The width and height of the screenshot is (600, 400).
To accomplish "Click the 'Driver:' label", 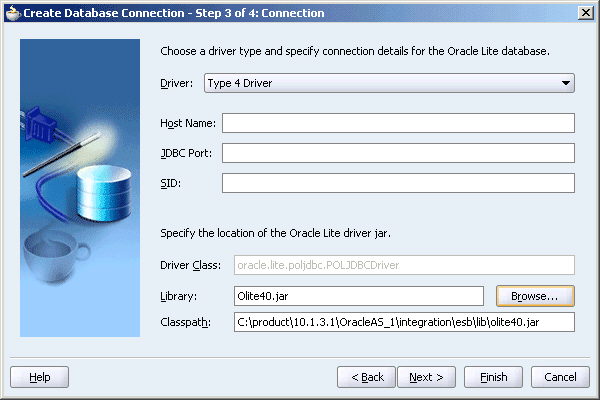I will (177, 83).
